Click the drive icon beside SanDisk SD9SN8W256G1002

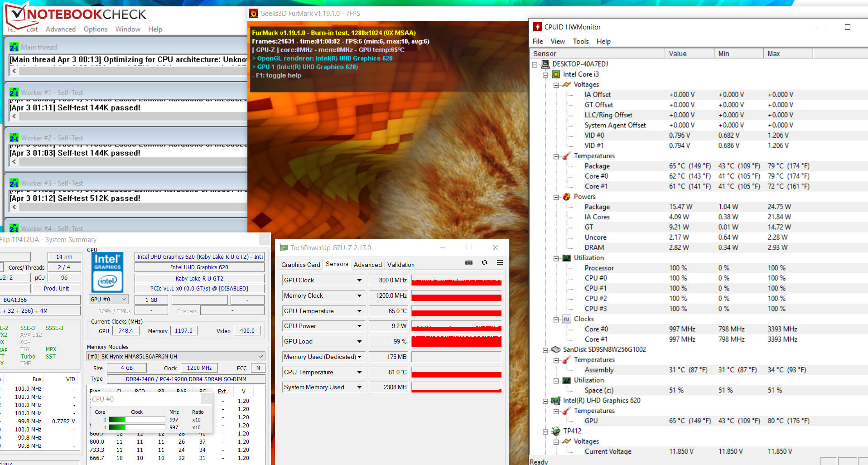pos(556,349)
